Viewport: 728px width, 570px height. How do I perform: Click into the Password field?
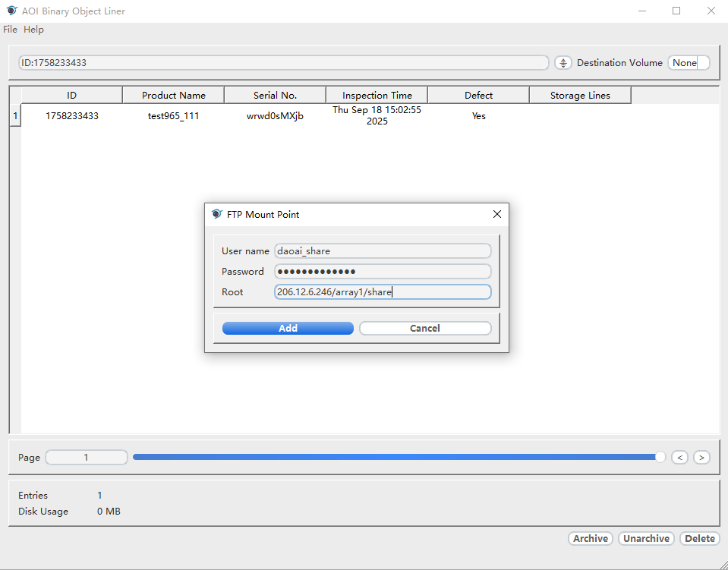coord(383,272)
